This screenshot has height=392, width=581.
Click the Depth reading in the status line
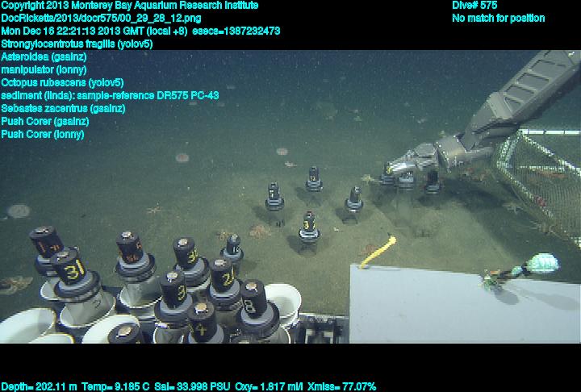click(44, 386)
